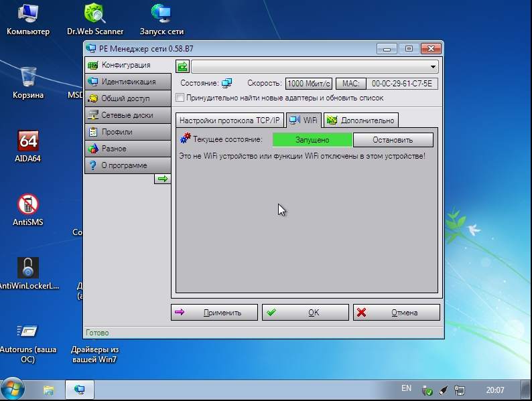The height and width of the screenshot is (401, 532).
Task: Click the EN language indicator in the tray
Action: [x=406, y=388]
